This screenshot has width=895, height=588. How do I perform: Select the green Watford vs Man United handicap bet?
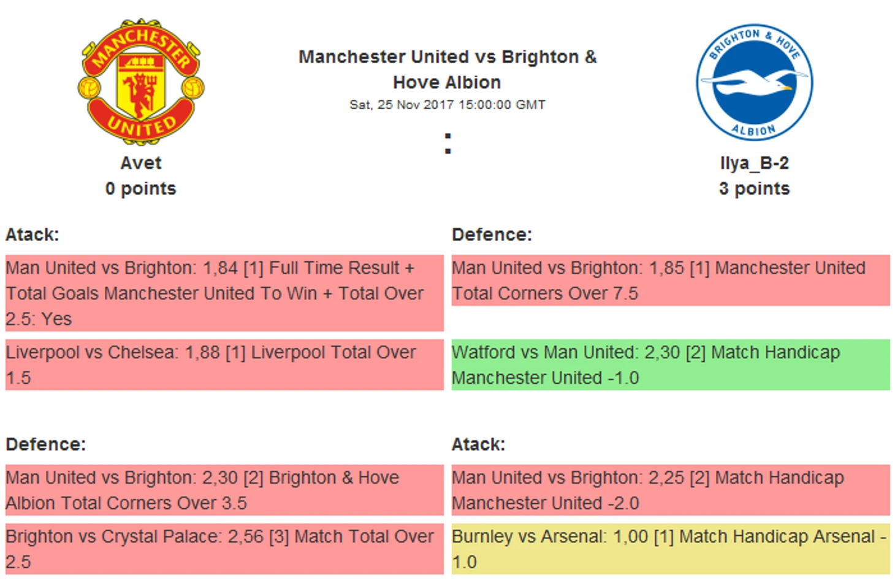click(671, 365)
